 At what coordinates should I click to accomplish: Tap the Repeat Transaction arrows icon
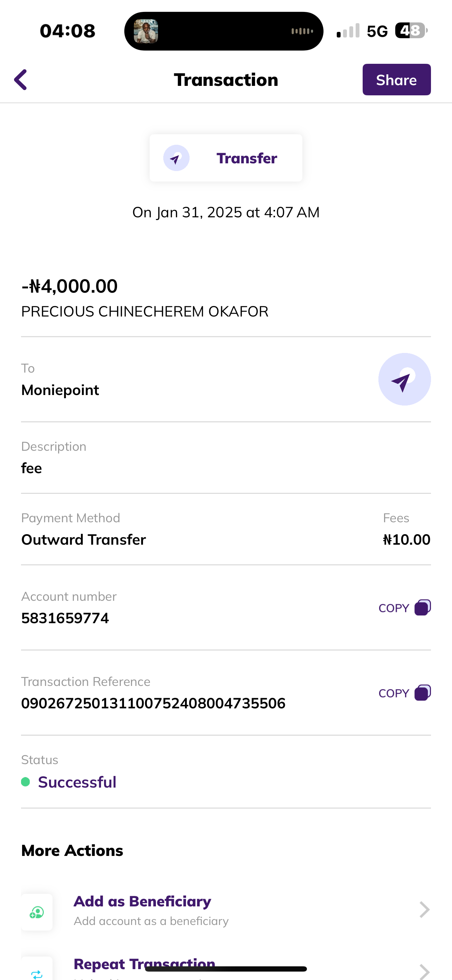[x=37, y=973]
